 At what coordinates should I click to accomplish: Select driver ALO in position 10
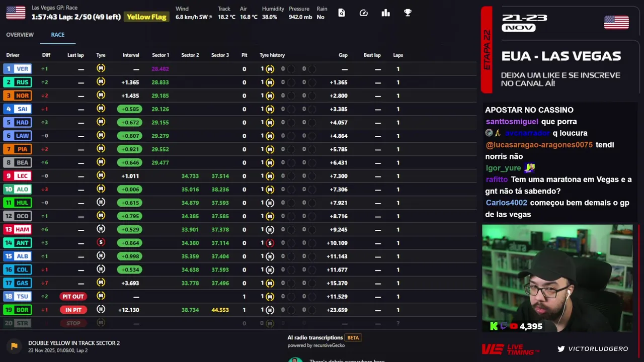tap(17, 189)
